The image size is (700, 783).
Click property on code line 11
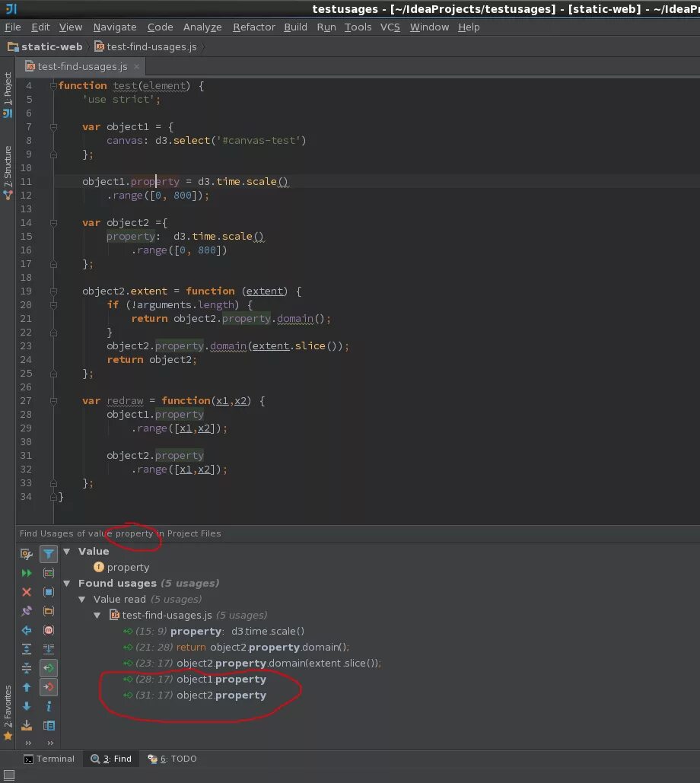point(154,181)
